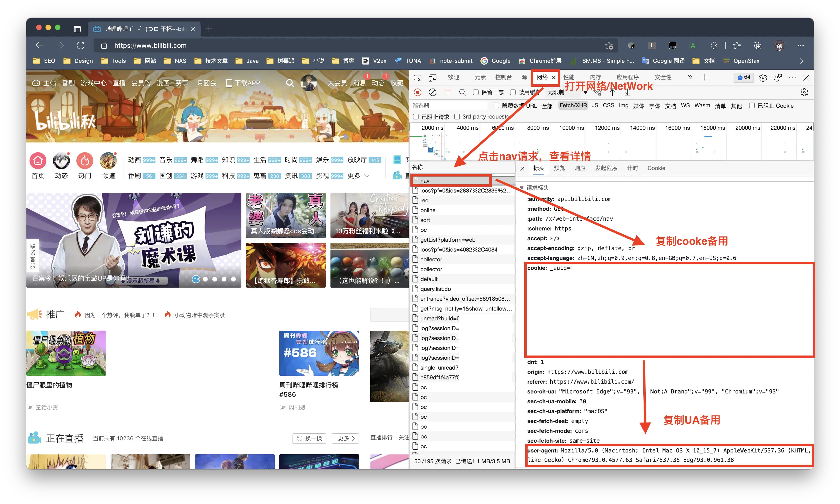Click the record network log button

click(418, 92)
